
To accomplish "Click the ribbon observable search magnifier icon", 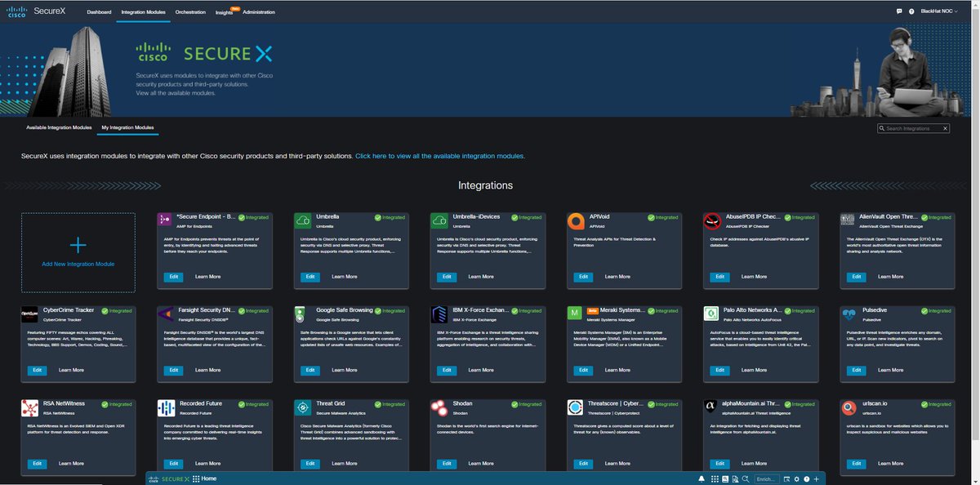I will (x=744, y=478).
